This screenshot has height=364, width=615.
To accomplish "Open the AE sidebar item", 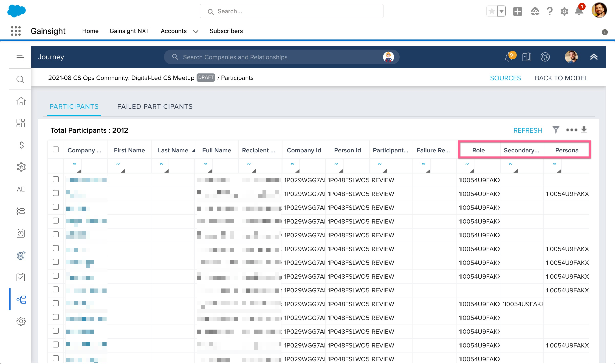I will (x=21, y=189).
